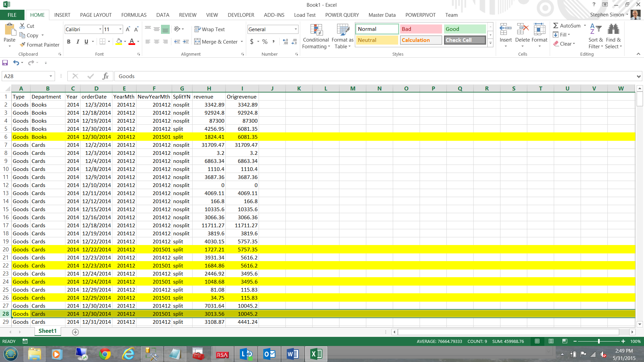644x362 pixels.
Task: Expand the General number format dropdown
Action: (x=296, y=29)
